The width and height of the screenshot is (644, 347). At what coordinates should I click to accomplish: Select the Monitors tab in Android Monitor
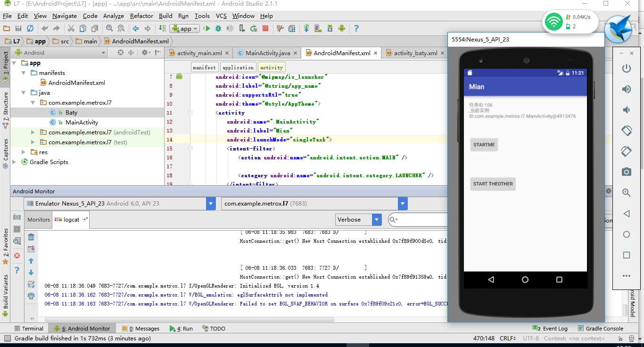[39, 220]
